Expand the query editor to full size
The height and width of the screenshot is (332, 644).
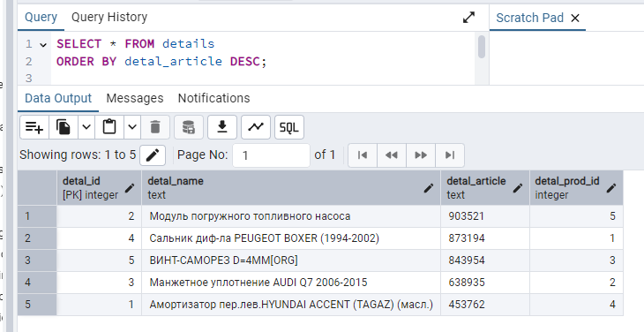(x=468, y=18)
